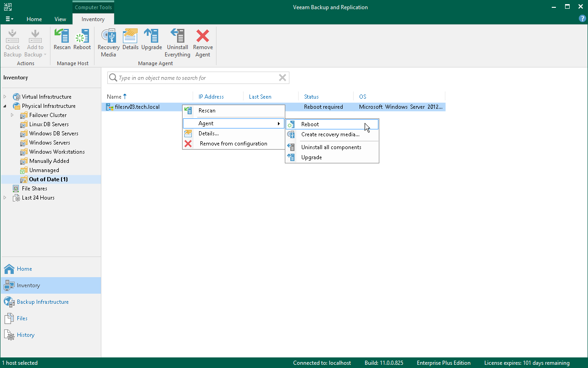Select the Windows Servers group
588x368 pixels.
[x=50, y=143]
